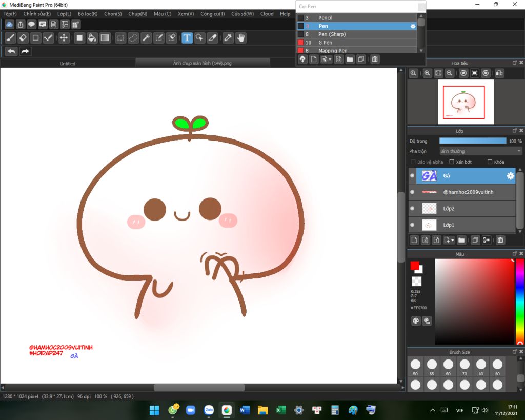Create a new layer in layer panel
The image size is (525, 420).
coord(414,240)
